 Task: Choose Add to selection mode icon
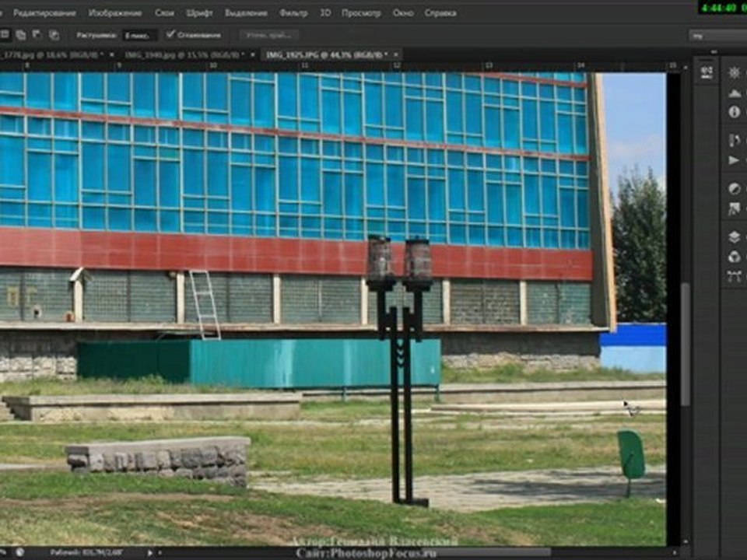[x=20, y=35]
